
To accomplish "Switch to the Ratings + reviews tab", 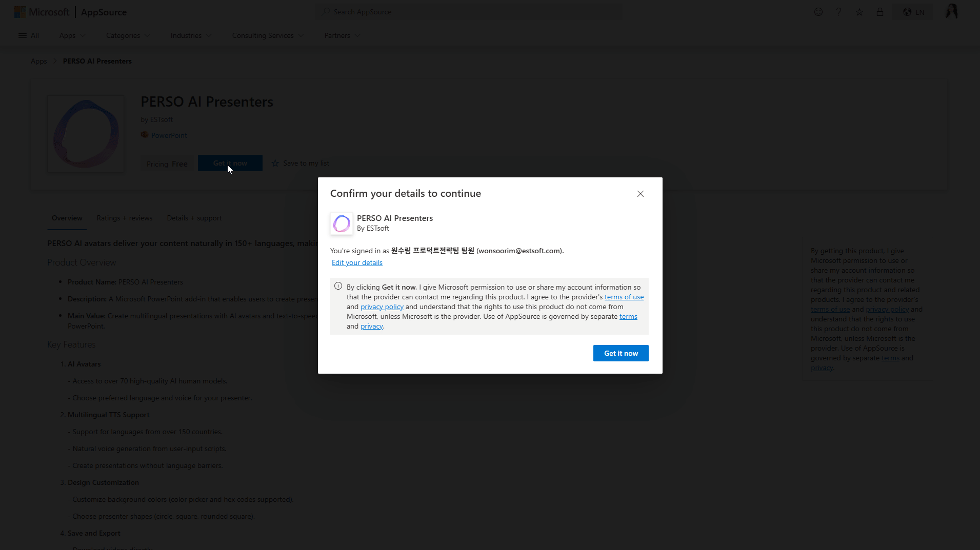I will (125, 218).
